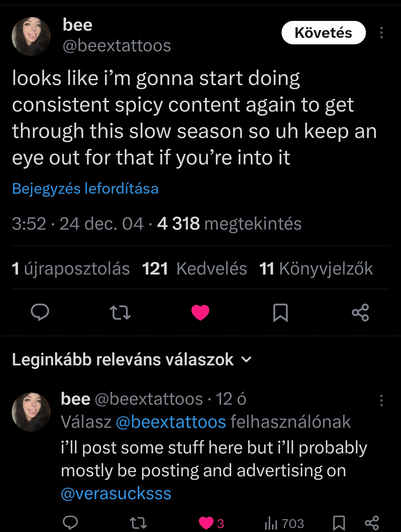Image resolution: width=401 pixels, height=532 pixels.
Task: Open the reply's three-dot options menu
Action: pyautogui.click(x=381, y=400)
